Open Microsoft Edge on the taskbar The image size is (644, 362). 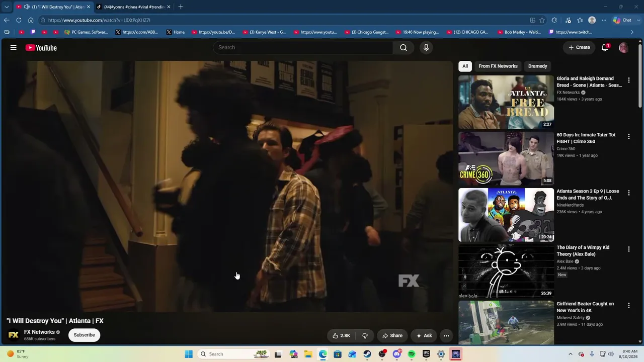point(323,354)
